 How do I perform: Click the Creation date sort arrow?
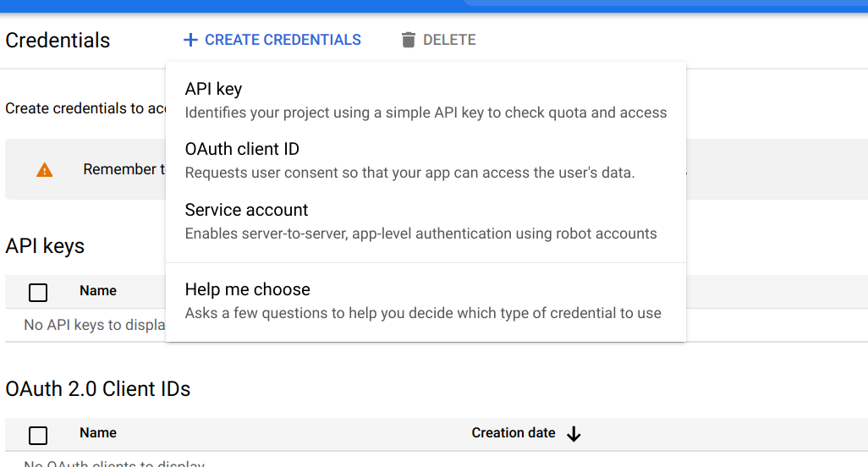tap(574, 434)
